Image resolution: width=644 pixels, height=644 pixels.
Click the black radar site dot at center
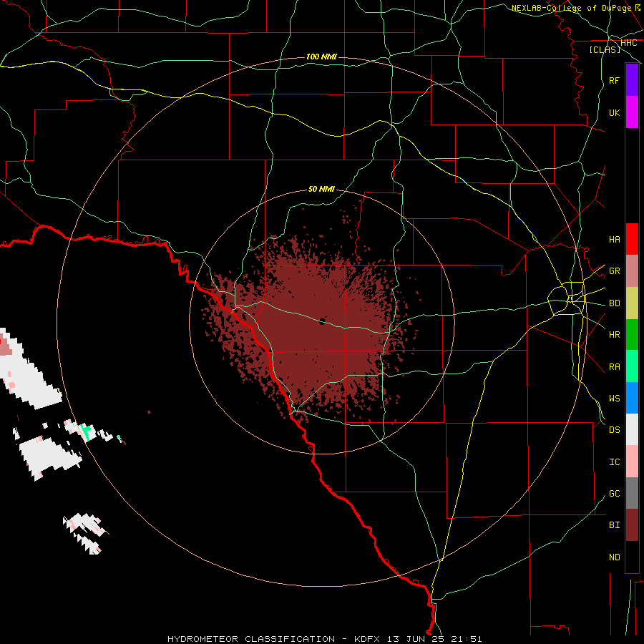322,321
